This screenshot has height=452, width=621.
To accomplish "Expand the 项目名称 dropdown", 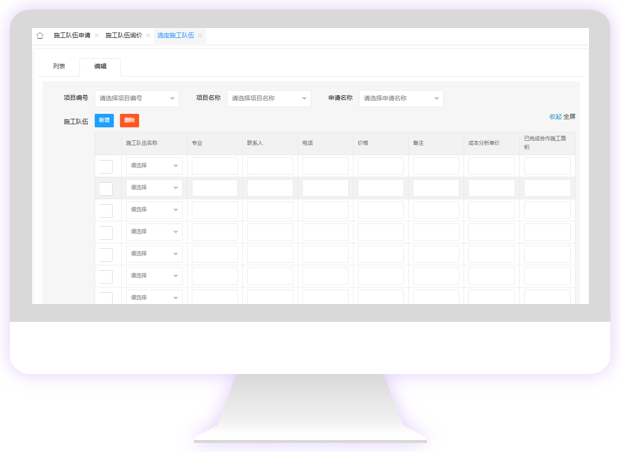I will click(x=269, y=98).
